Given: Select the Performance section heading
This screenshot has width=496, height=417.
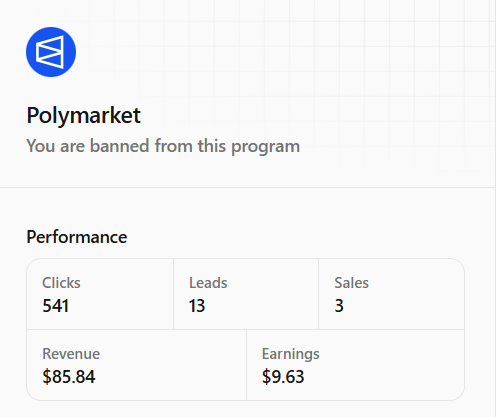Looking at the screenshot, I should [77, 237].
